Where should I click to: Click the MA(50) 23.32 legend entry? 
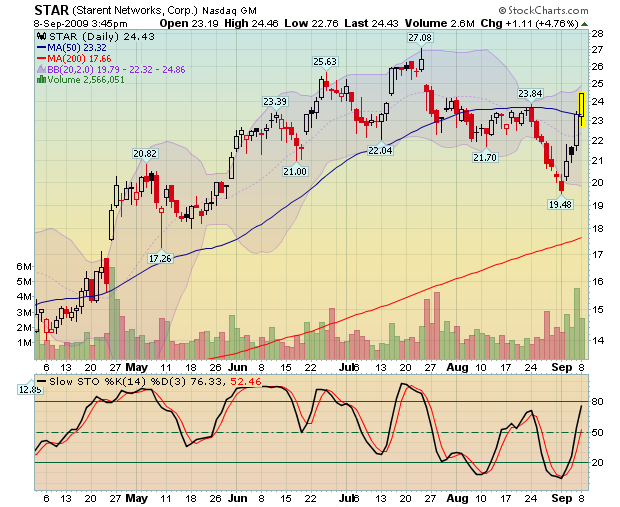click(x=72, y=48)
